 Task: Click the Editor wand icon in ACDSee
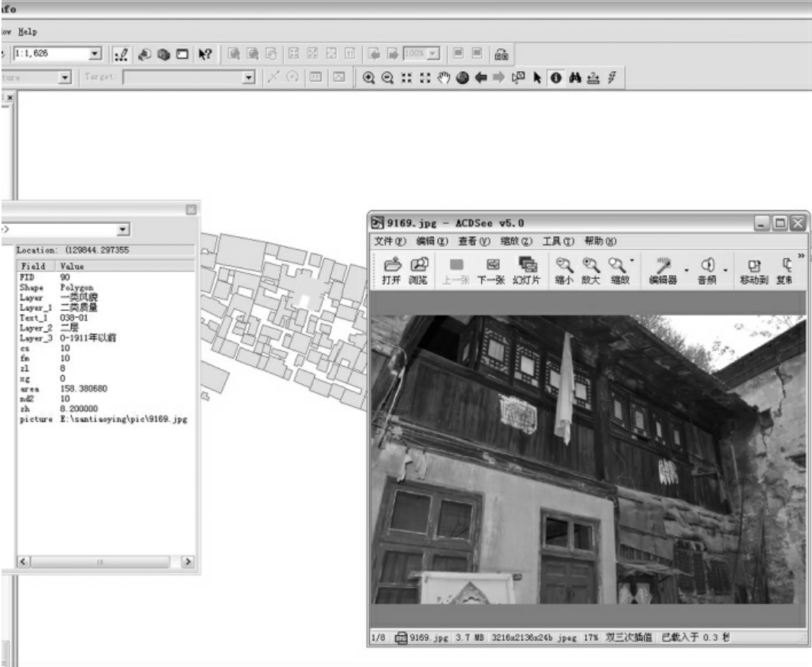662,265
